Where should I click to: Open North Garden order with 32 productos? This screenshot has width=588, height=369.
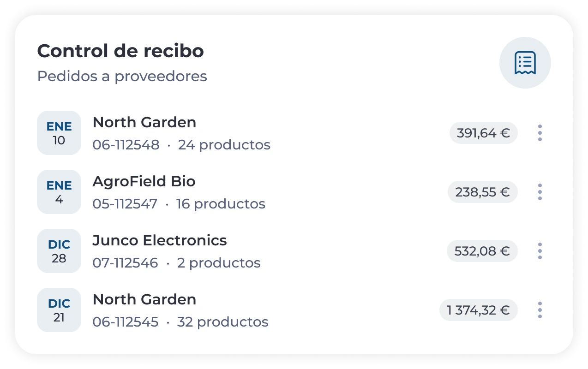click(x=144, y=299)
